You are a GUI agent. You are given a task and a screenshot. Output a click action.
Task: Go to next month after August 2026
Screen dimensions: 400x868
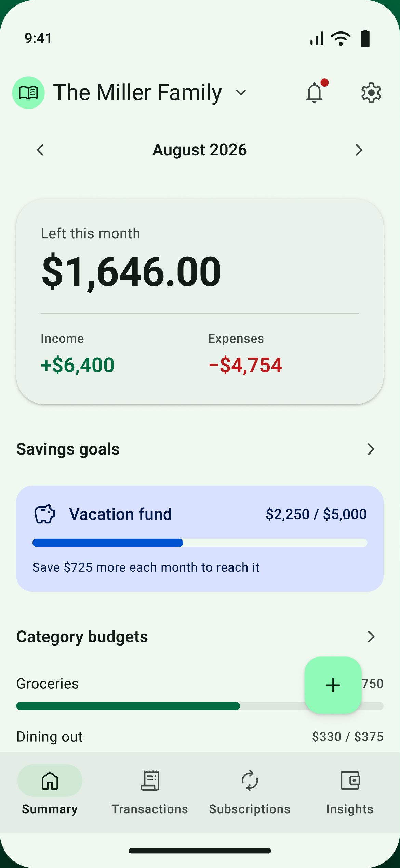pyautogui.click(x=359, y=150)
